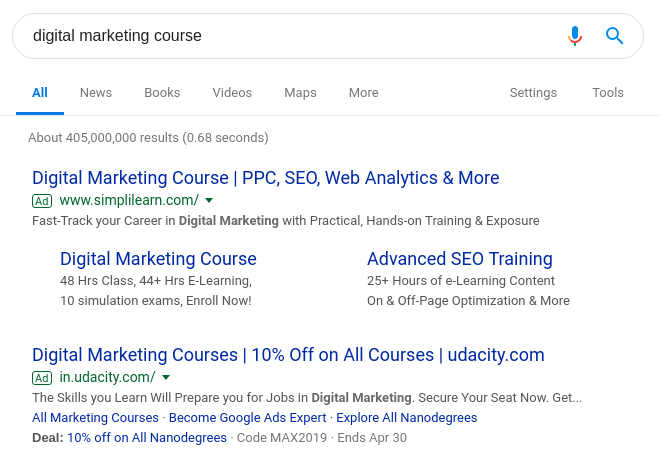Open search Tools options
The height and width of the screenshot is (459, 660).
coord(608,93)
